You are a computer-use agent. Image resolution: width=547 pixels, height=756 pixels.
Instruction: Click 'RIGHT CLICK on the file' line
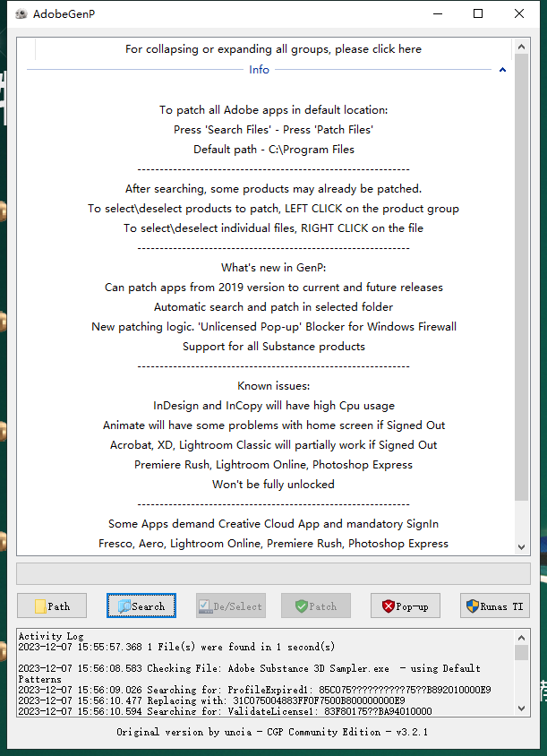click(273, 228)
